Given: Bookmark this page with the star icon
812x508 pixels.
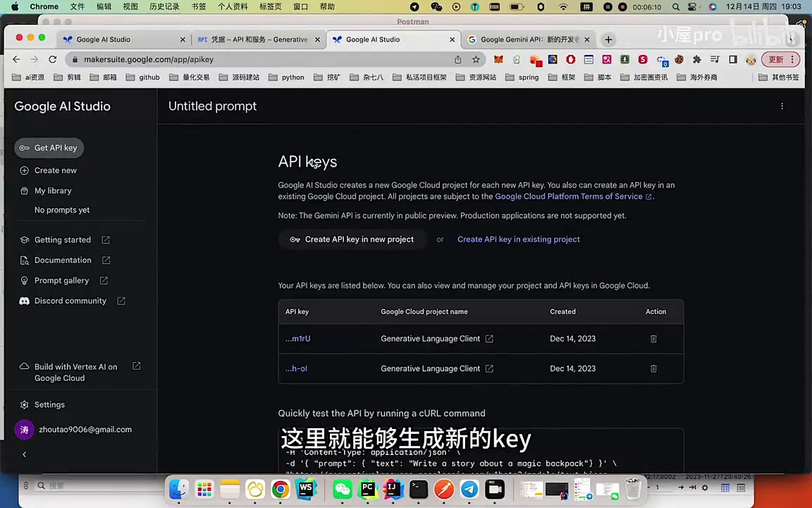Looking at the screenshot, I should click(x=476, y=59).
